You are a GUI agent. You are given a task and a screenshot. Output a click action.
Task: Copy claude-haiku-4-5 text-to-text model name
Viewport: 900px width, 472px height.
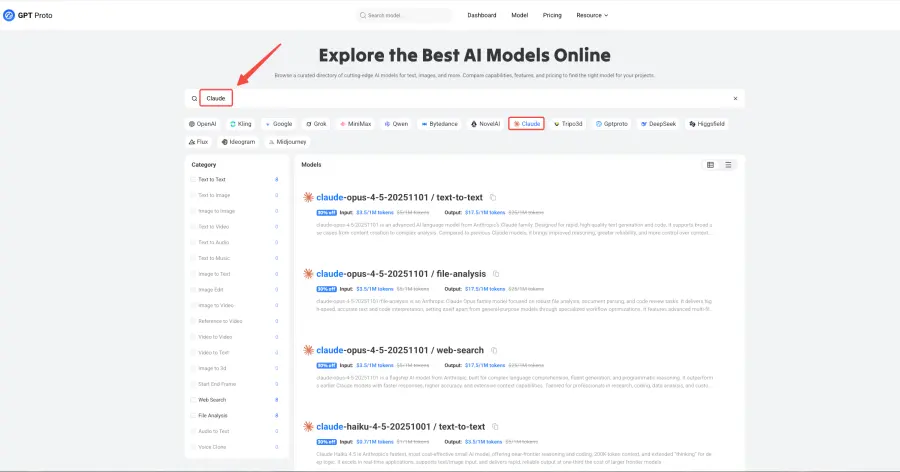495,427
